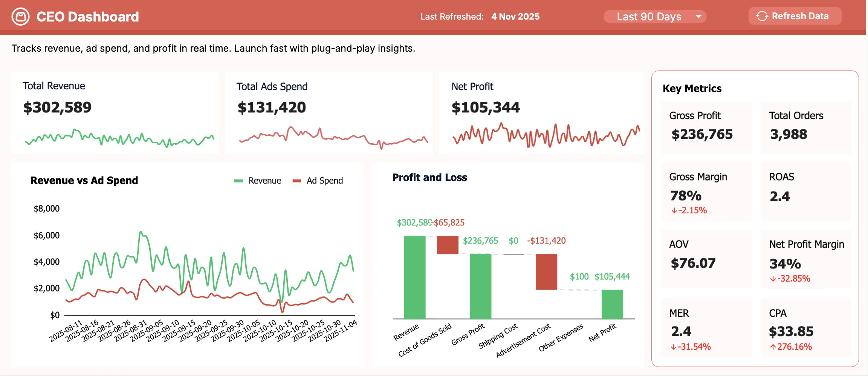Image resolution: width=868 pixels, height=377 pixels.
Task: Click the CPA red up arrow
Action: (x=773, y=347)
